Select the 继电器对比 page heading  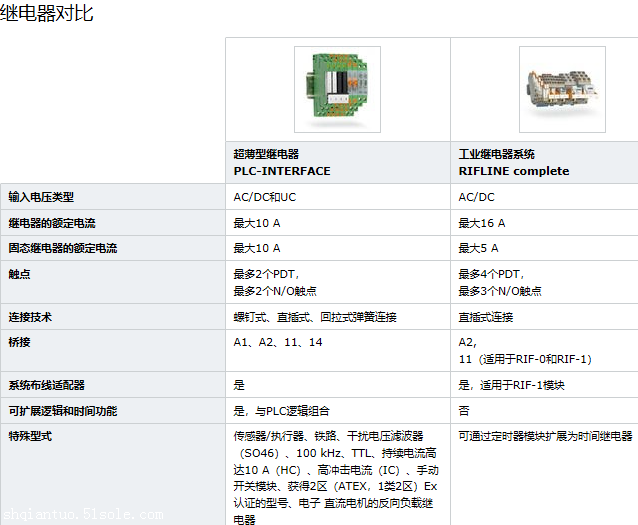point(46,13)
